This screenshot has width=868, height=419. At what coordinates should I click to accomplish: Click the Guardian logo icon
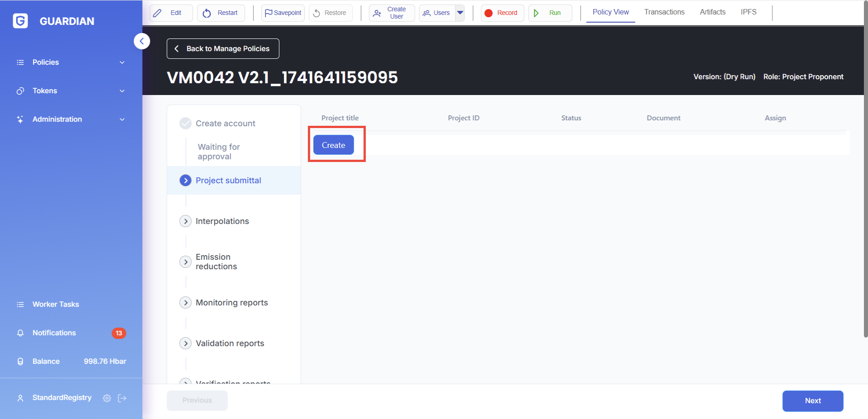click(x=20, y=21)
